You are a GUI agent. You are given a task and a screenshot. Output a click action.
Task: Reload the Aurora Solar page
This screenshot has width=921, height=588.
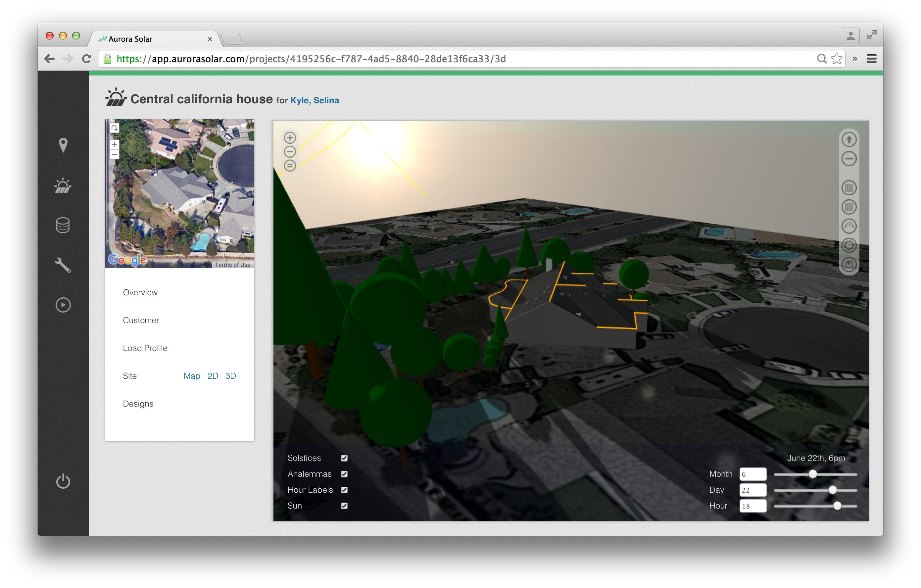pos(87,59)
